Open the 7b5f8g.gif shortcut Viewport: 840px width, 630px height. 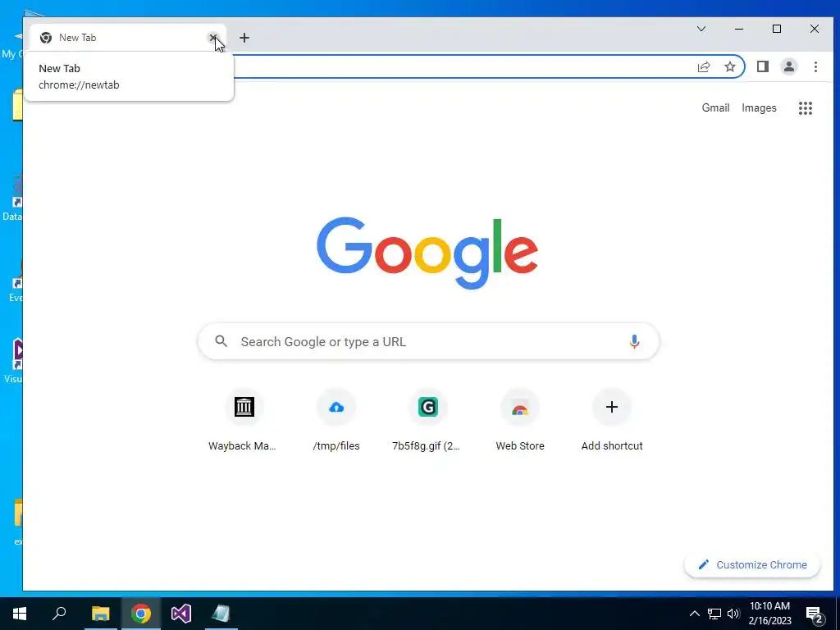(x=427, y=421)
